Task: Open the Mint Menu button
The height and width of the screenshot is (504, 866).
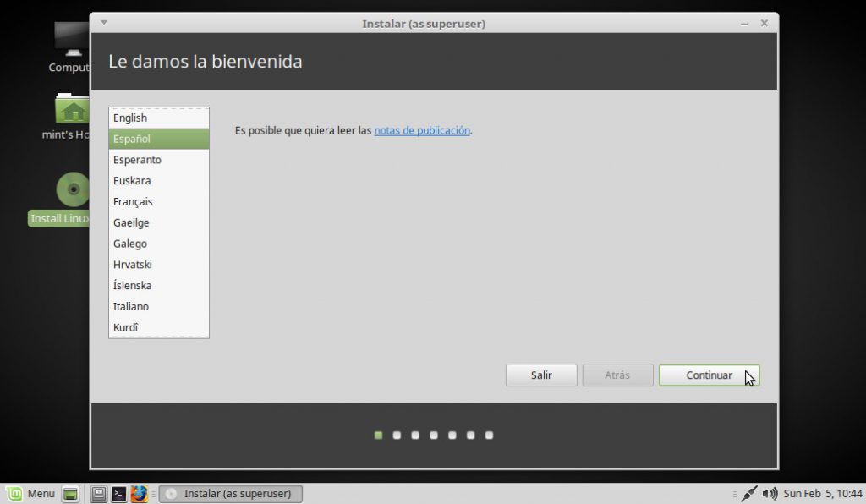Action: (x=30, y=494)
